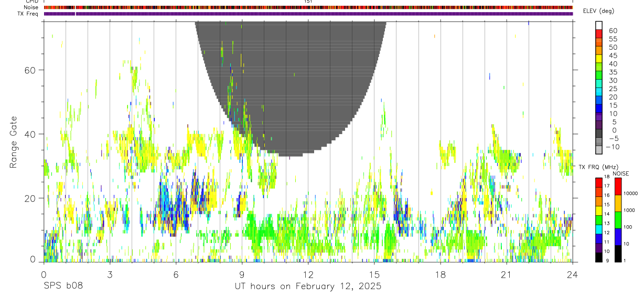Click the x-axis tick label '15'

click(374, 274)
